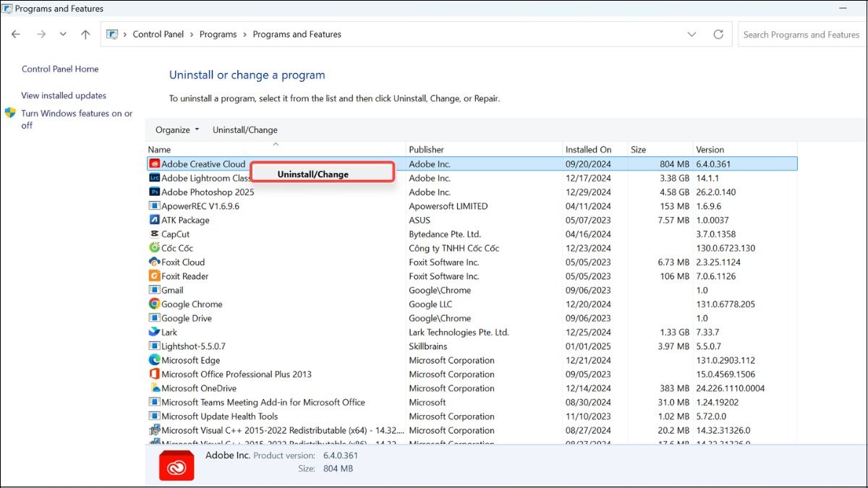Go forward with the forward arrow
Image resolution: width=868 pixels, height=488 pixels.
pos(41,35)
